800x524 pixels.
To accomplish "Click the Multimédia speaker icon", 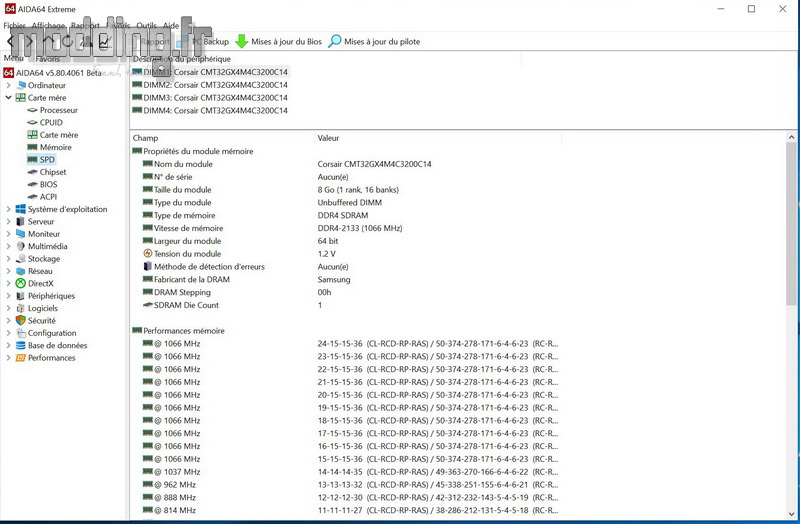I will [x=20, y=246].
